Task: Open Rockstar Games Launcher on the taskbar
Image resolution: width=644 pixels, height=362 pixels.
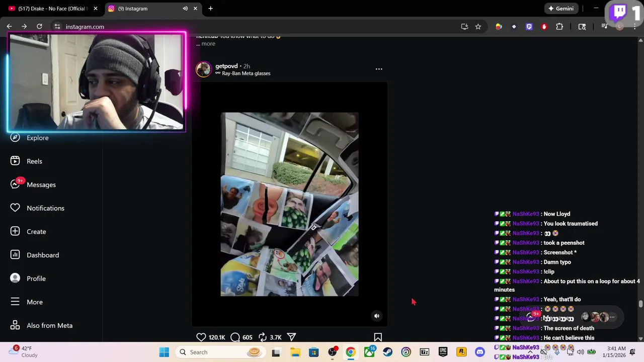Action: 461,352
